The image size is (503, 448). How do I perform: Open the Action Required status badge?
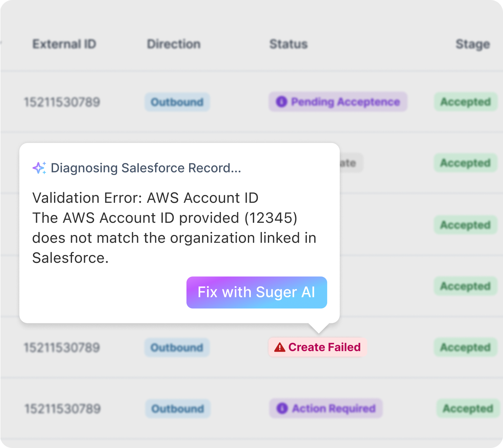(326, 408)
